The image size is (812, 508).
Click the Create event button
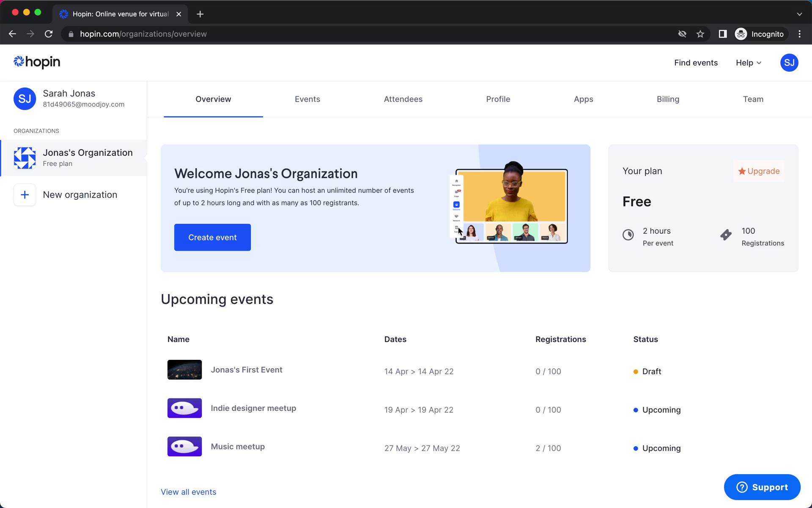pos(212,237)
